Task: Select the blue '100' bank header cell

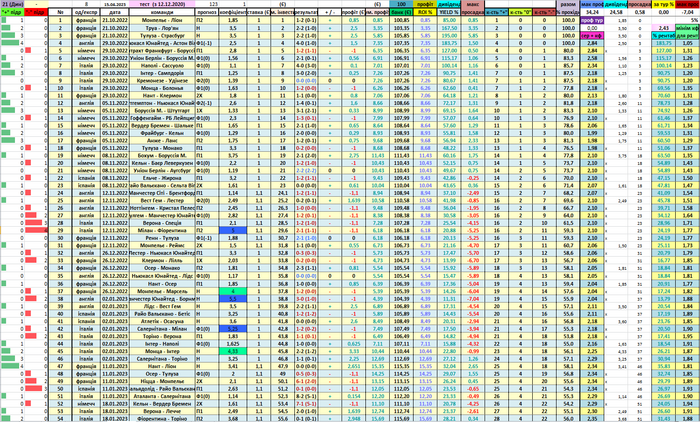Action: tap(401, 4)
